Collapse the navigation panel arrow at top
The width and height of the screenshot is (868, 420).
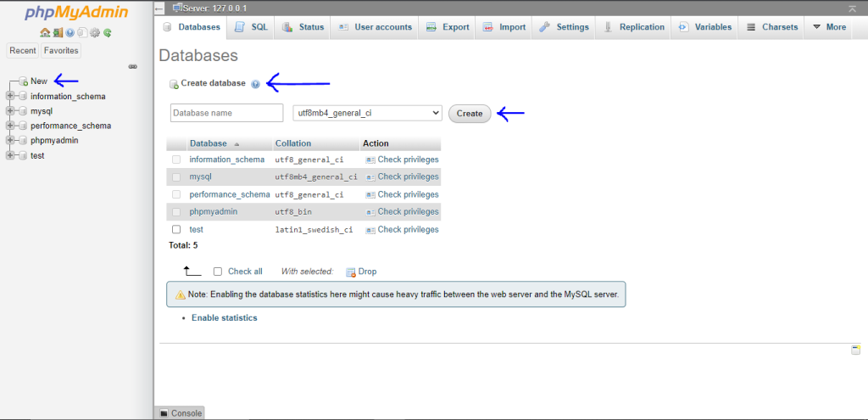[x=159, y=8]
